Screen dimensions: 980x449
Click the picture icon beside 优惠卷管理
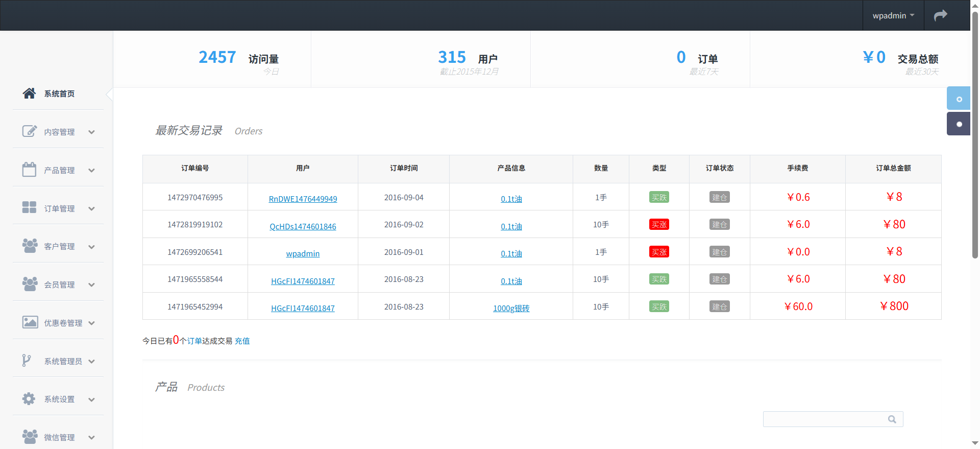coord(30,322)
